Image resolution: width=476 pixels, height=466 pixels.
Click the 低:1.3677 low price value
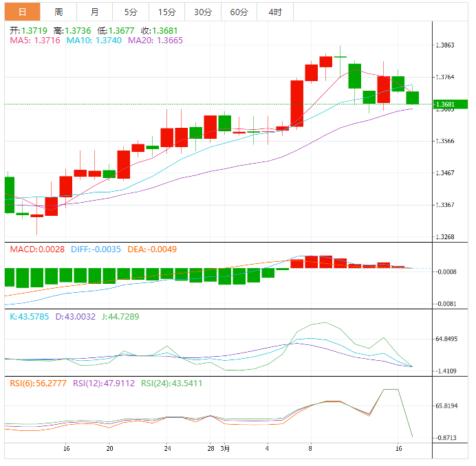pos(116,31)
